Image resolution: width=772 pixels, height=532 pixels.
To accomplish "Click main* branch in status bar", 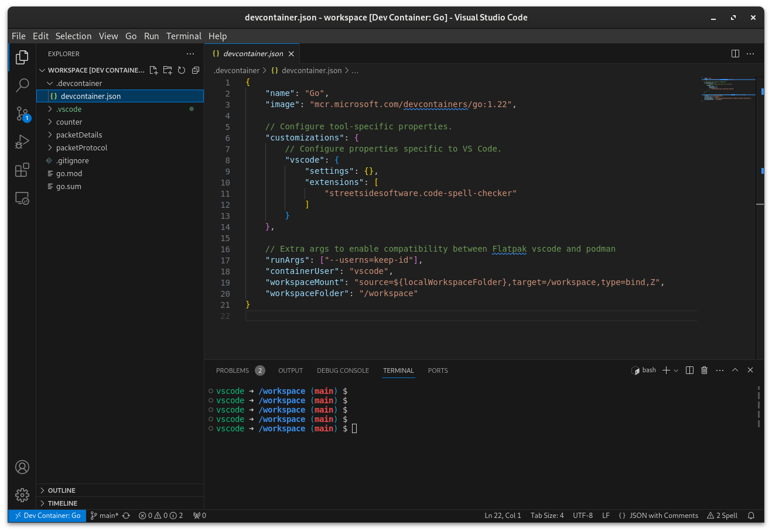I will [105, 516].
